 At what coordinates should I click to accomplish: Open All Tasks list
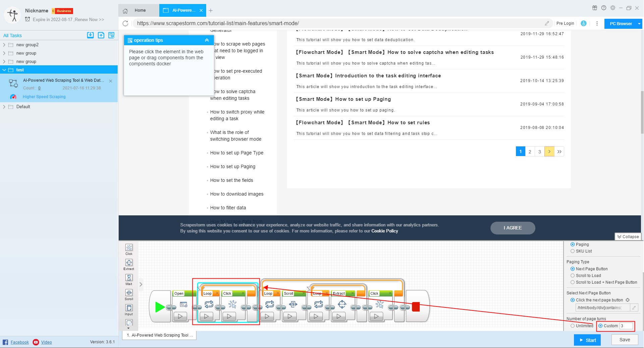(12, 36)
